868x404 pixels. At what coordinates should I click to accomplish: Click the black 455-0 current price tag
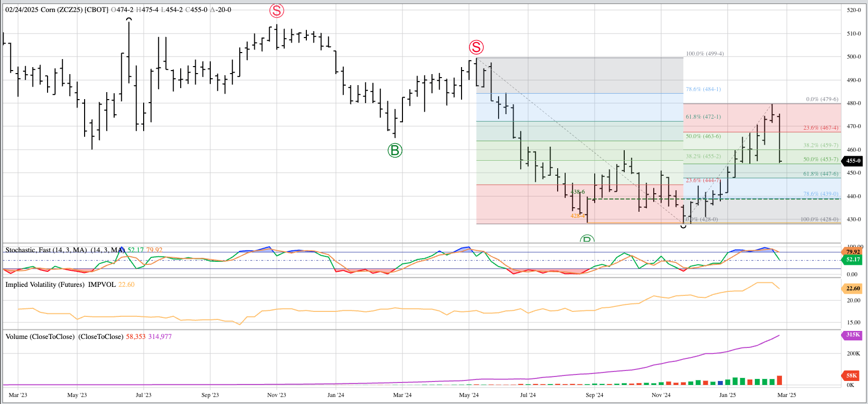click(x=852, y=161)
